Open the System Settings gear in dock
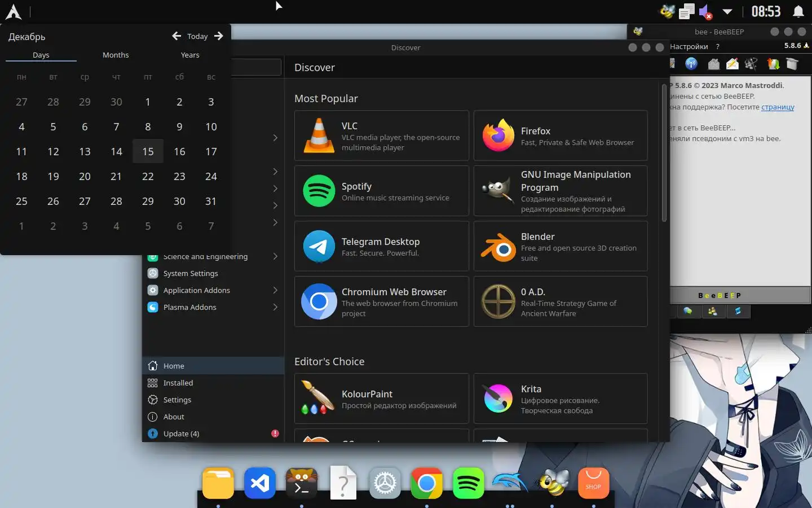This screenshot has height=508, width=812. tap(385, 483)
